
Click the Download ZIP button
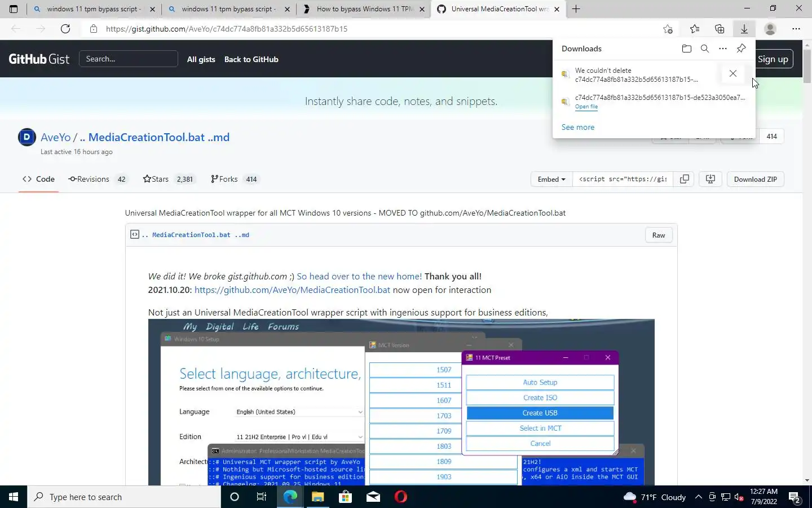click(756, 179)
